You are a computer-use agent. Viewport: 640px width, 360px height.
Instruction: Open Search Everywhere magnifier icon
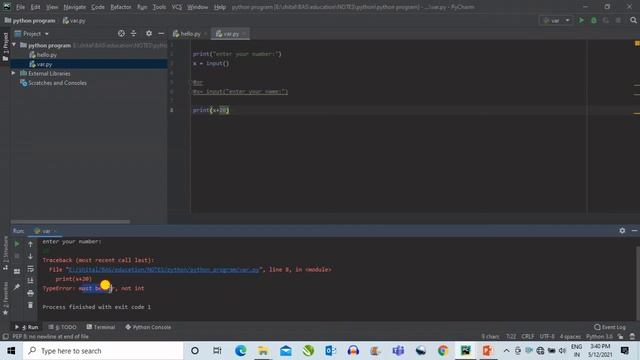pos(633,20)
